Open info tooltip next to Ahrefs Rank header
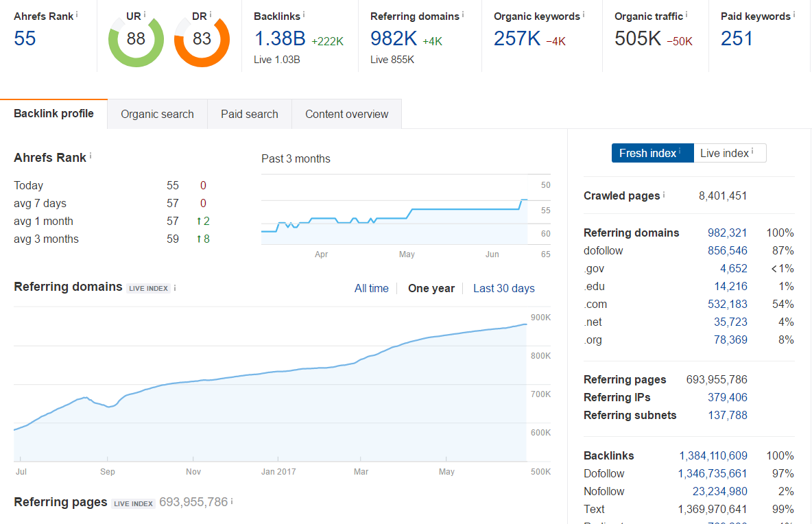Viewport: 812px width, 524px height. coord(77,14)
